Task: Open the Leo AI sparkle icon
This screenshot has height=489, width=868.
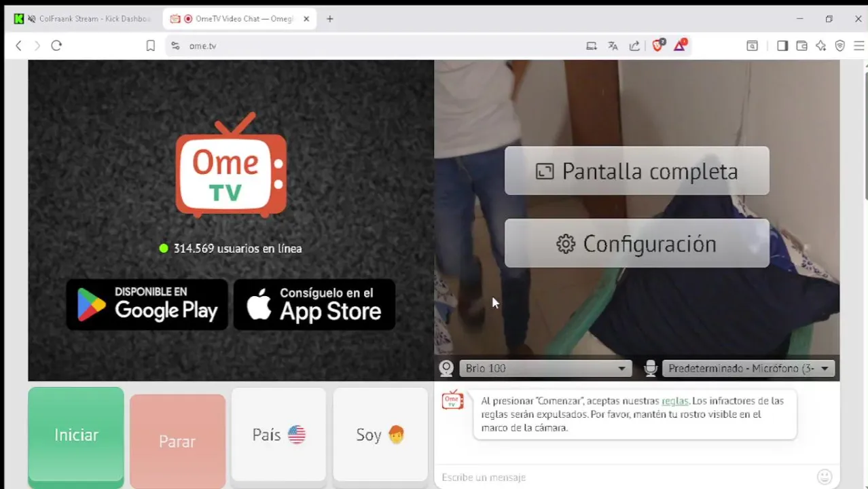Action: [821, 46]
